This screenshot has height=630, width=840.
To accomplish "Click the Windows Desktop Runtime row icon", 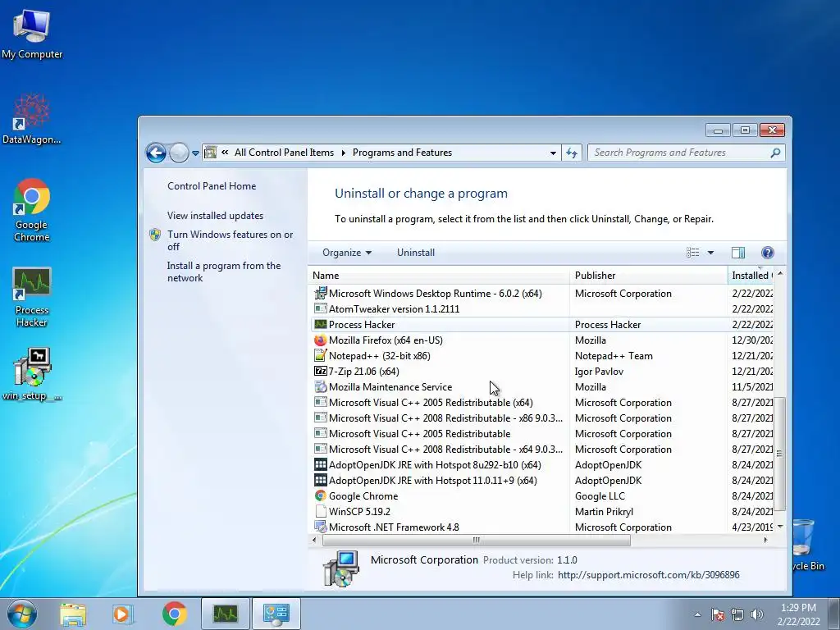I will (321, 293).
